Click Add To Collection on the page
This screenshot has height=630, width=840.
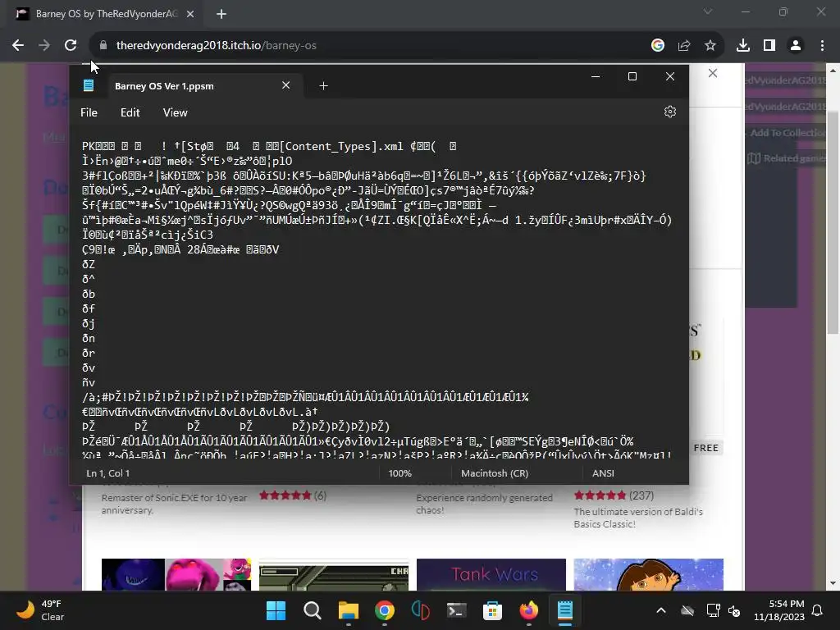coord(787,133)
